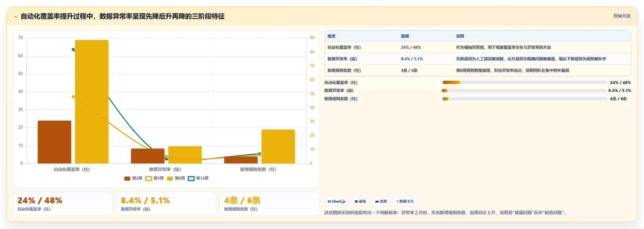This screenshot has height=229, width=644.
Task: Click the card title about 三阶段特征
Action: (122, 16)
